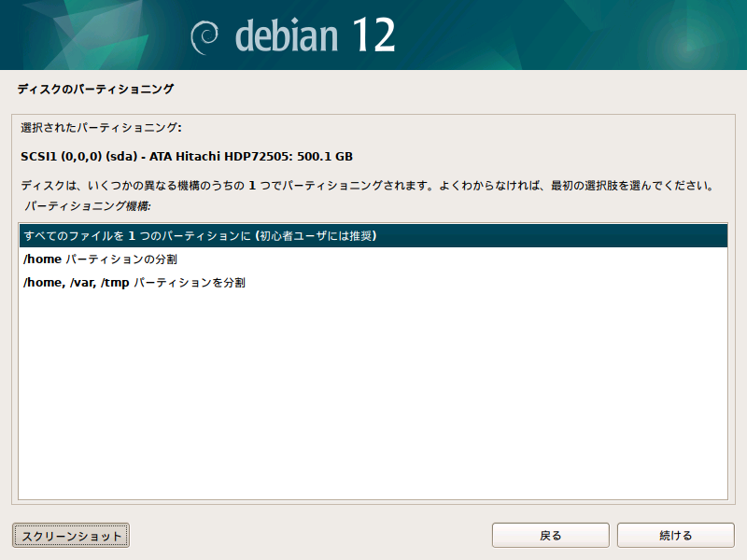Continue installation via 続ける button
Viewport: 747px width, 560px height.
click(x=675, y=535)
